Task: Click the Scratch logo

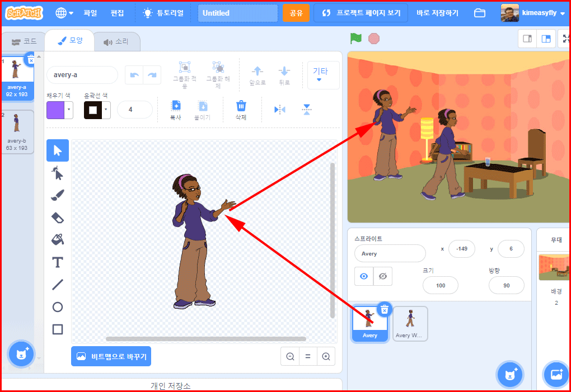Action: [x=24, y=13]
